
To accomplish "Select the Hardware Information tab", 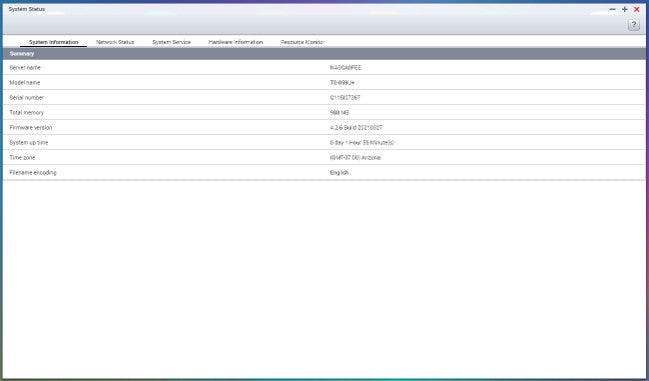I will click(x=236, y=42).
